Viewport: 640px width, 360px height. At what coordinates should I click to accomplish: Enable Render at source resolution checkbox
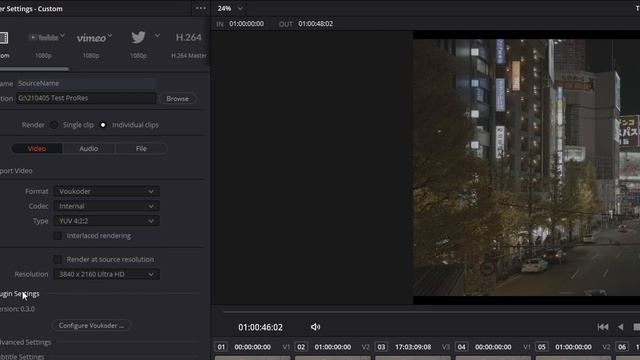point(58,259)
